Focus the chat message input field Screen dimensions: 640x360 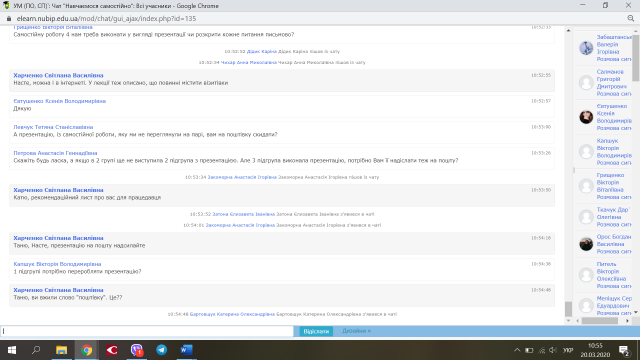[x=147, y=331]
